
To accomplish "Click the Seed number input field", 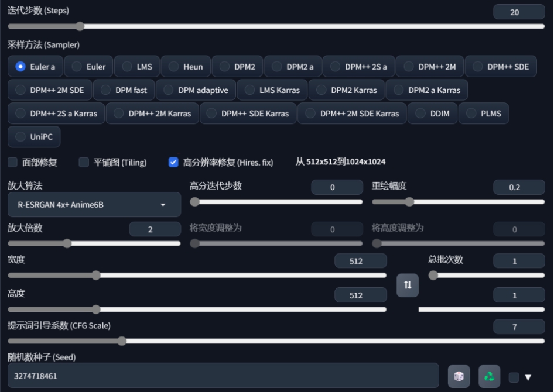I will [x=223, y=376].
